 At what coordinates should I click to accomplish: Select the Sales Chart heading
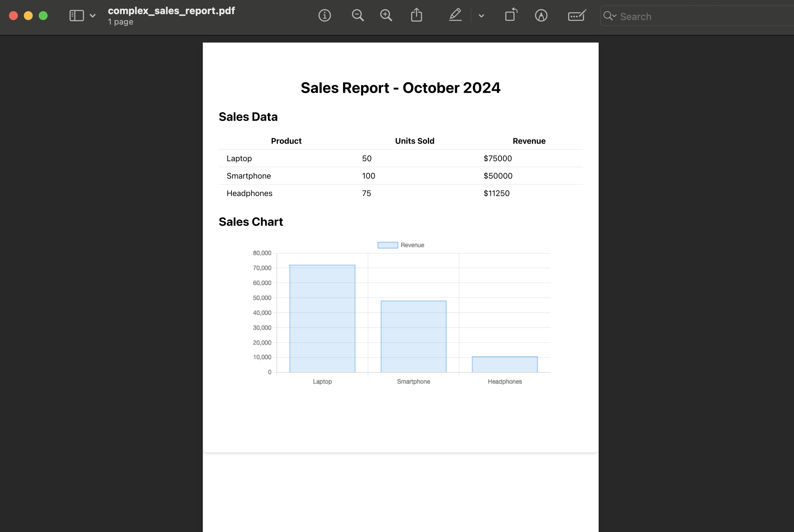tap(251, 222)
